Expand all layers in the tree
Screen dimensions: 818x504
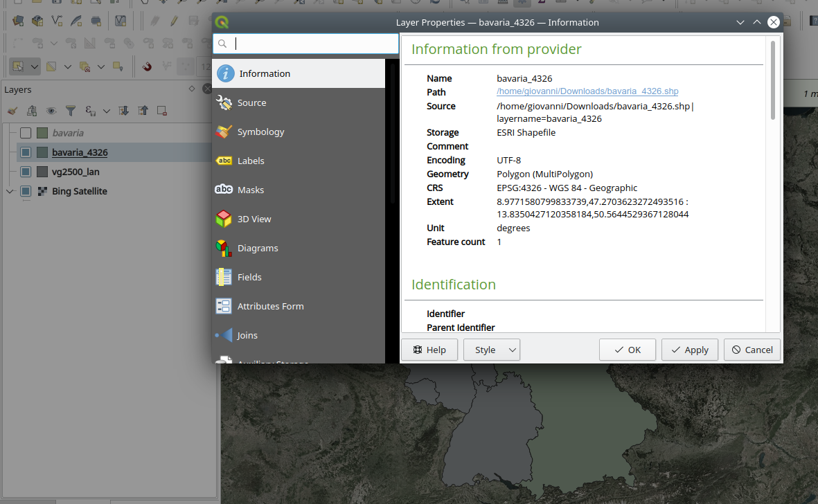(x=124, y=111)
